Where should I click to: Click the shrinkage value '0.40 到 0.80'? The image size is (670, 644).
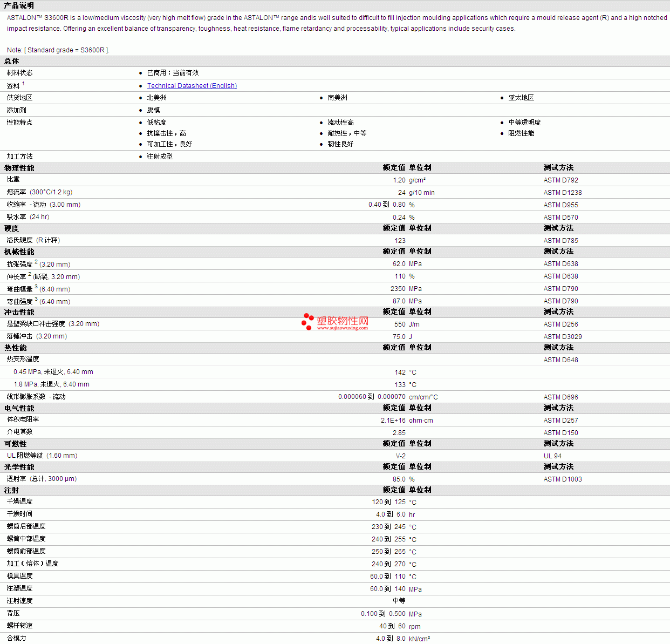[x=387, y=205]
